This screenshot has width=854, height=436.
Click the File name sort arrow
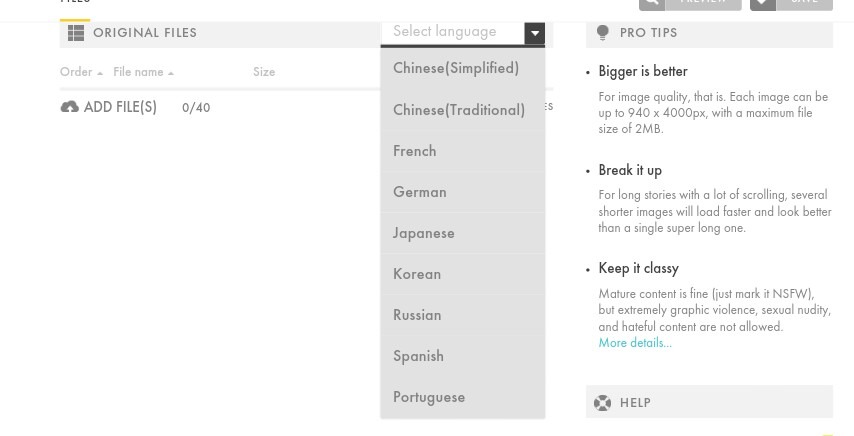[x=171, y=73]
